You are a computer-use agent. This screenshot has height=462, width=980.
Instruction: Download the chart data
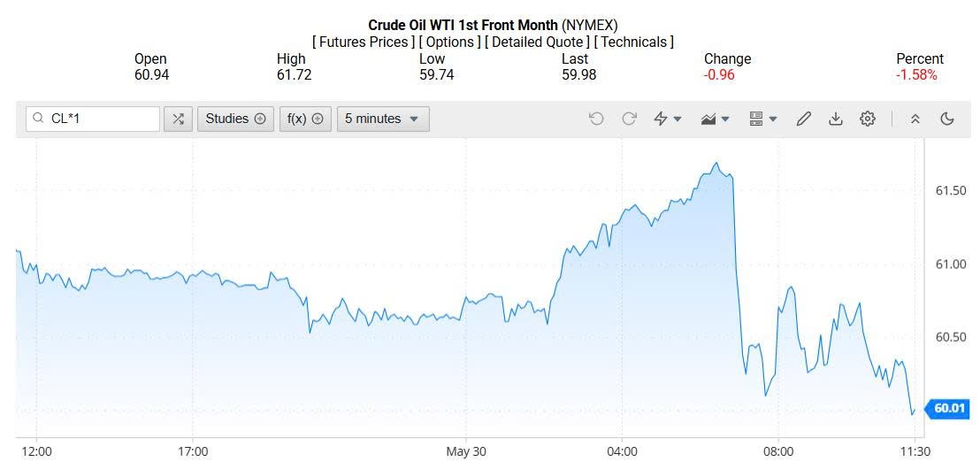835,119
